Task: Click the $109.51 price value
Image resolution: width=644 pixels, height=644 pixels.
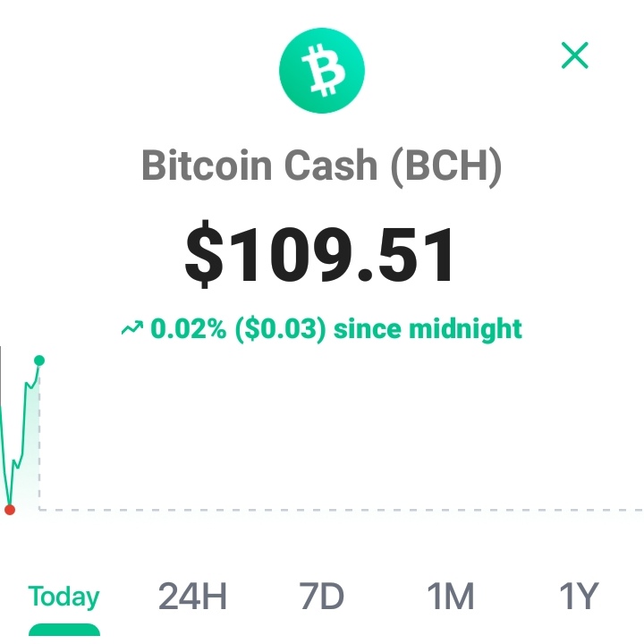Action: 319,253
